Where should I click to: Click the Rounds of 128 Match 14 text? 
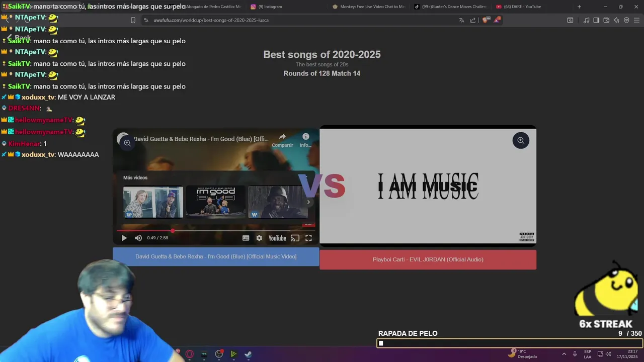click(322, 73)
